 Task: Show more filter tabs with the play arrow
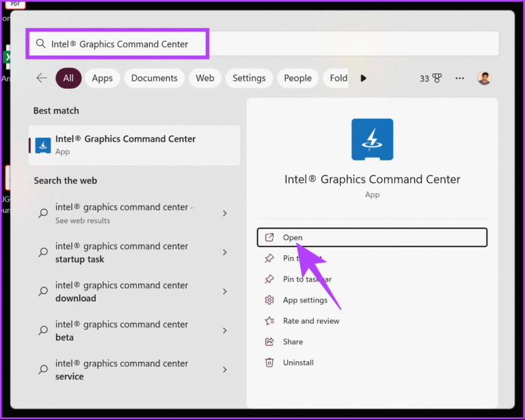point(363,79)
